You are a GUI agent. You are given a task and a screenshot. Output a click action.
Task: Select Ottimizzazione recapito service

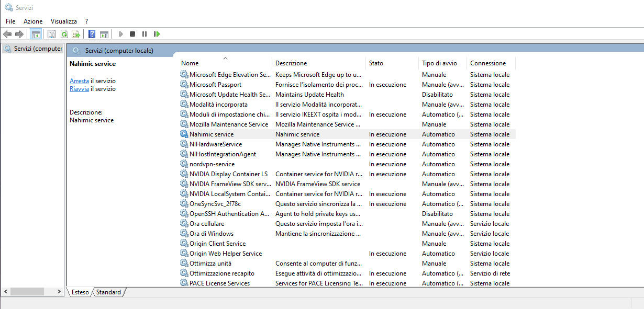222,273
